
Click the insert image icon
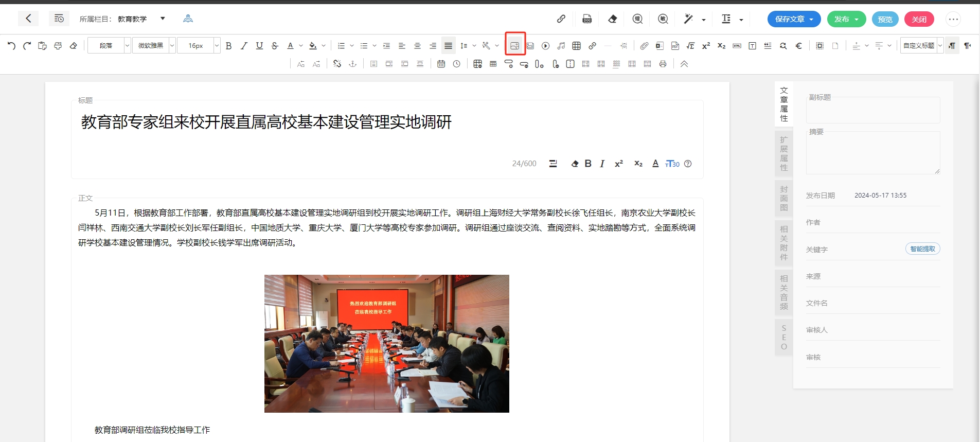[x=514, y=46]
